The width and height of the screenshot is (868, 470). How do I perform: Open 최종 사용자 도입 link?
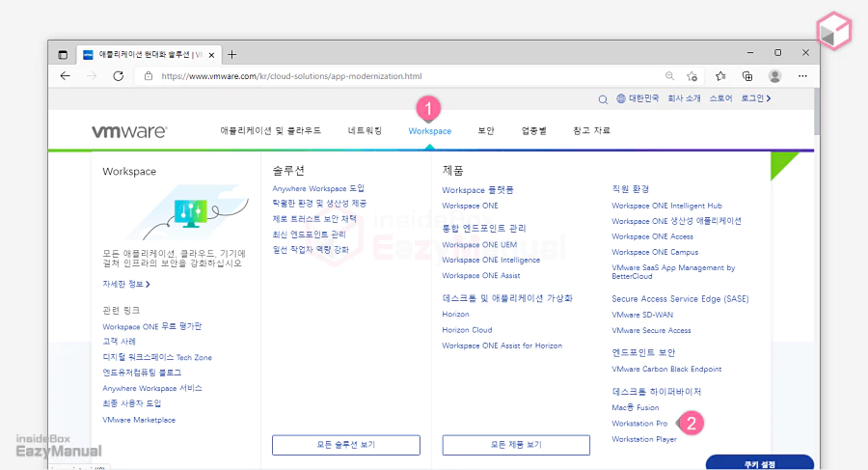132,403
